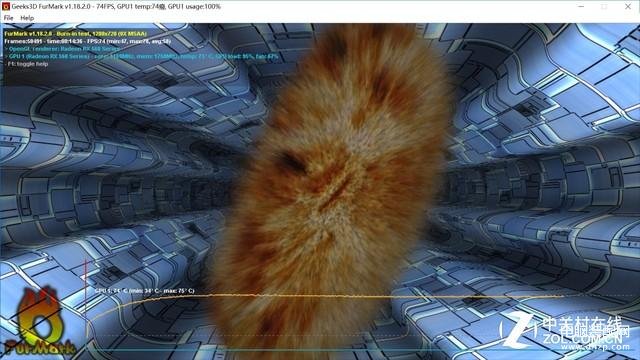The image size is (640, 360).
Task: Open the File menu
Action: click(x=8, y=18)
